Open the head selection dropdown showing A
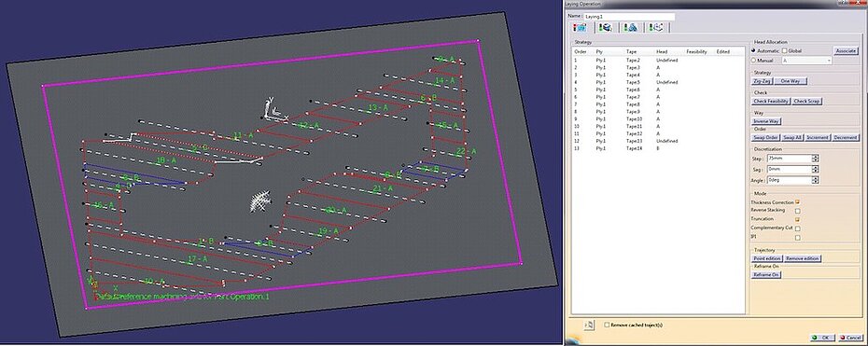The width and height of the screenshot is (868, 346). [807, 61]
